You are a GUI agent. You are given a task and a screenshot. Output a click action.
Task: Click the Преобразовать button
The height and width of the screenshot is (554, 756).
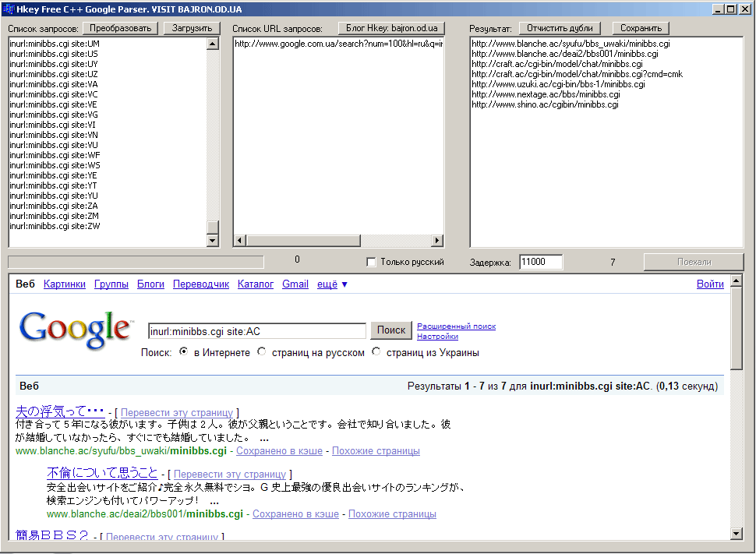(121, 29)
